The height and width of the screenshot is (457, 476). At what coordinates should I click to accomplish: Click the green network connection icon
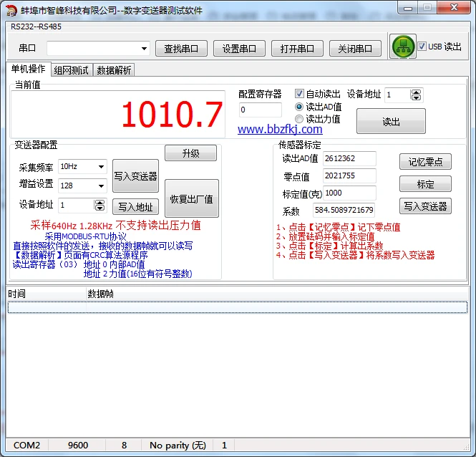pyautogui.click(x=404, y=47)
